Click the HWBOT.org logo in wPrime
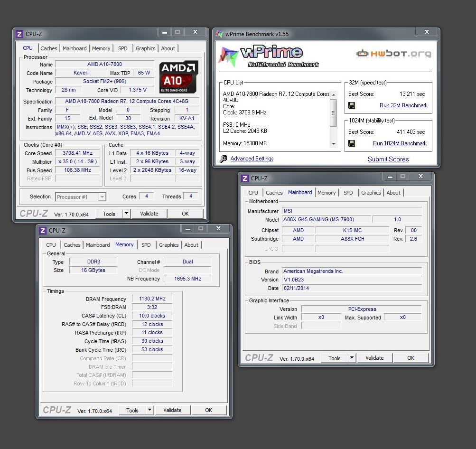Screen dimensions: 476x449 pyautogui.click(x=393, y=54)
